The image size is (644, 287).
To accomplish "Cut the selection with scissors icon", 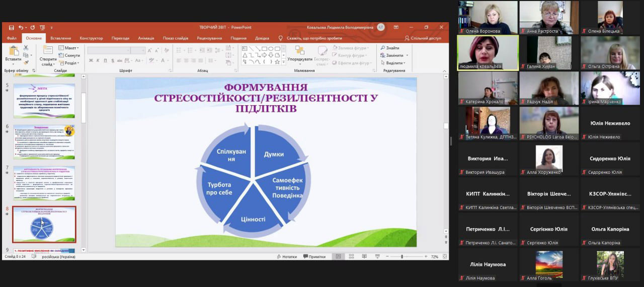I will tap(25, 48).
